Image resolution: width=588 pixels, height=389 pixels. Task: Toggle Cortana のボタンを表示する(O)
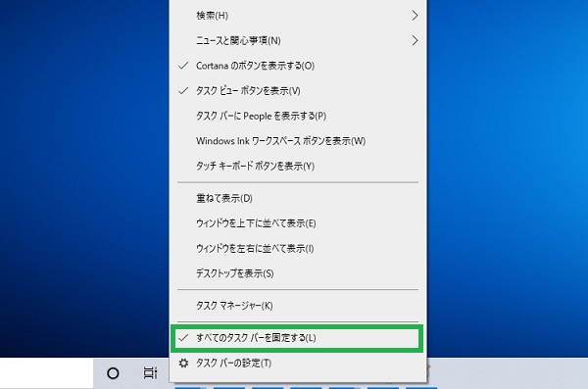(x=298, y=66)
